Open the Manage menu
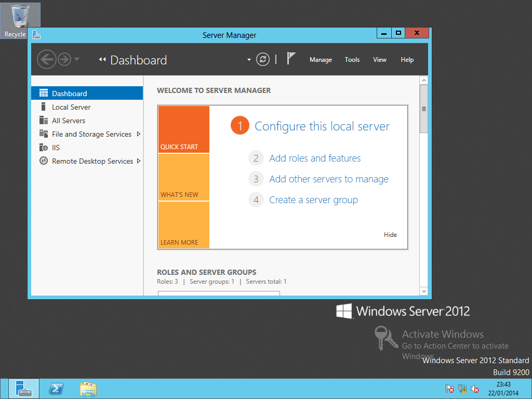Image resolution: width=532 pixels, height=399 pixels. pyautogui.click(x=321, y=59)
